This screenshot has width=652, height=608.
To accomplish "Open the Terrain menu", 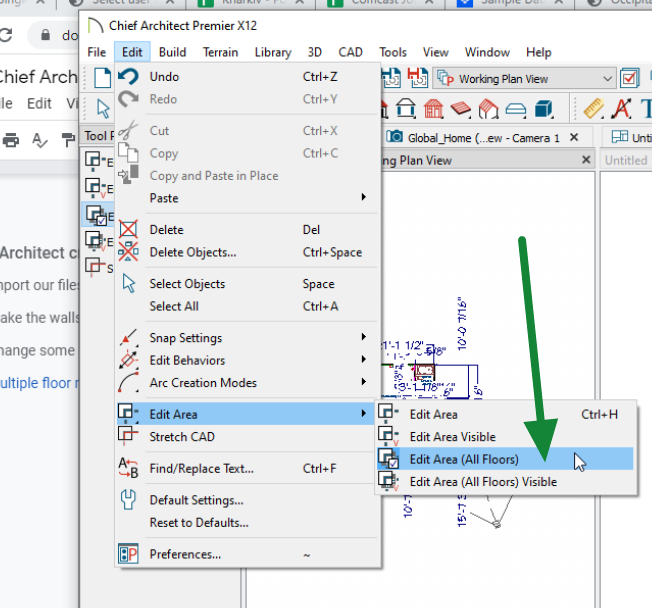I will coord(221,52).
